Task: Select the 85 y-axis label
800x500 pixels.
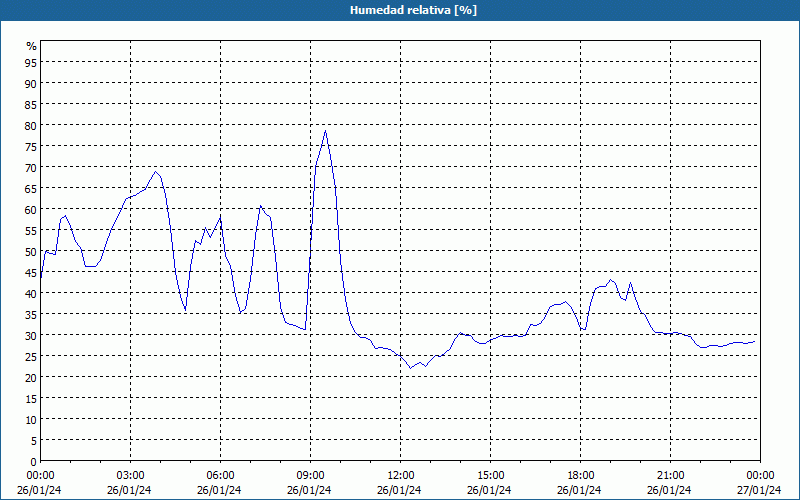Action: pyautogui.click(x=31, y=104)
